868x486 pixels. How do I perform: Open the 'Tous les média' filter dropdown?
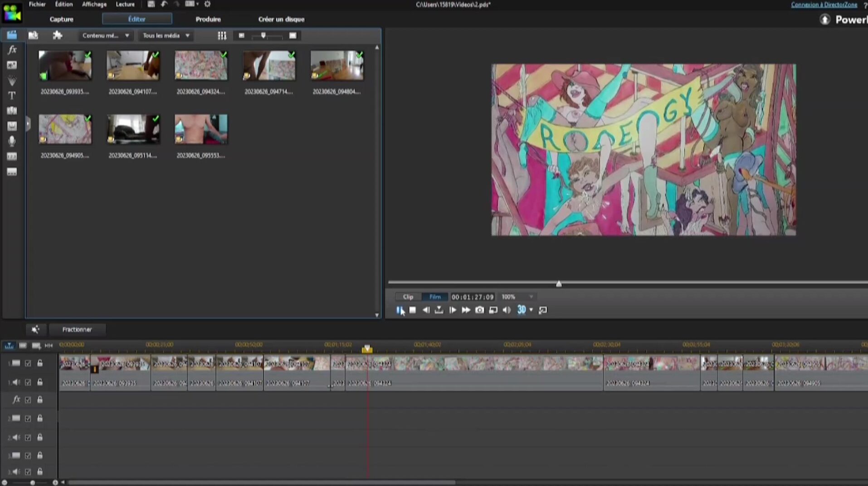tap(166, 35)
